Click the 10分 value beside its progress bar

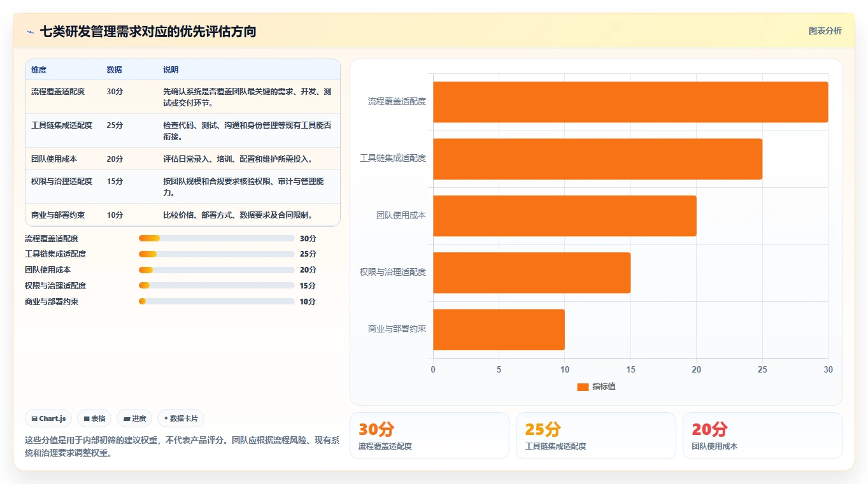click(x=308, y=302)
